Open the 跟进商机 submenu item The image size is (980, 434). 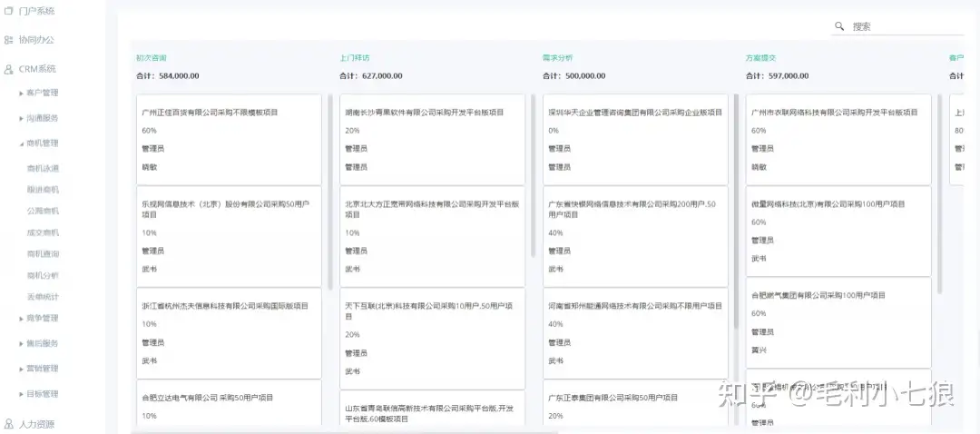coord(44,190)
